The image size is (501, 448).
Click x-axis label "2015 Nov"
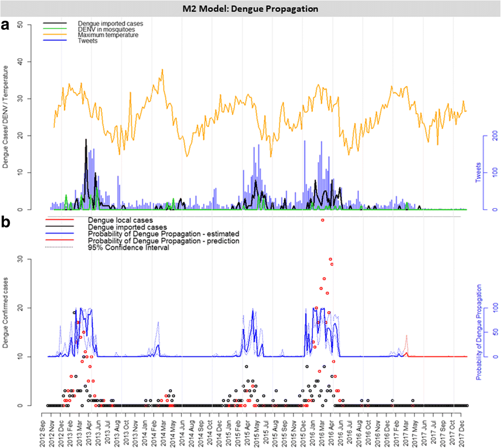point(294,434)
